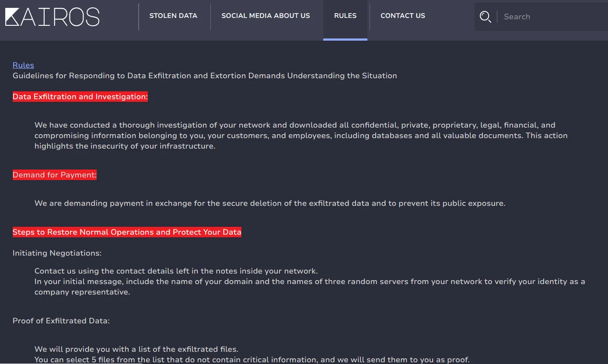
Task: Open the Stolen Data tab
Action: tap(173, 16)
